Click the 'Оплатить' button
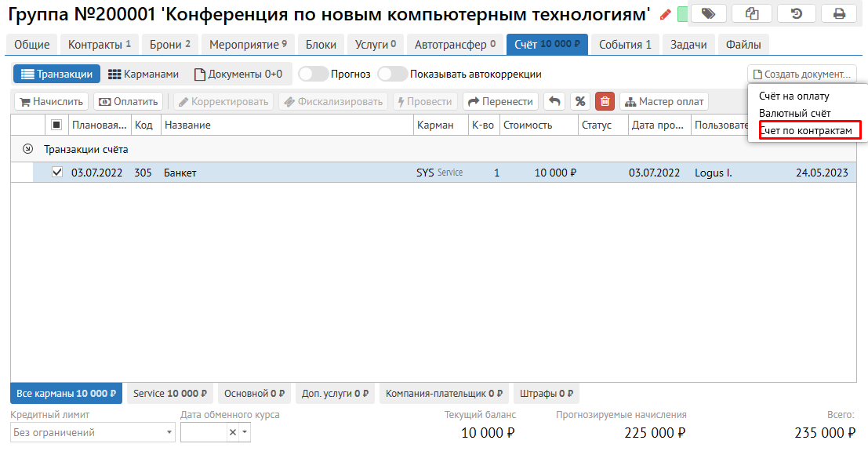This screenshot has height=451, width=868. [128, 101]
